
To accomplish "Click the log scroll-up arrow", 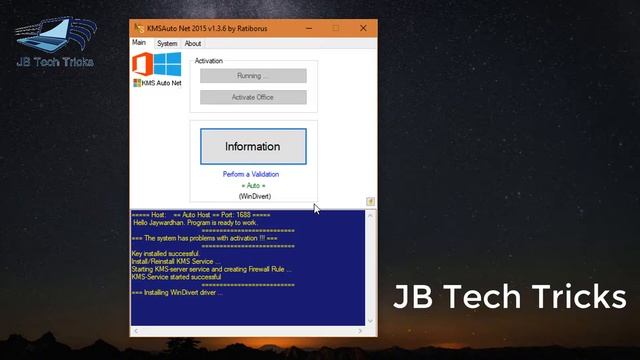I will coord(370,216).
